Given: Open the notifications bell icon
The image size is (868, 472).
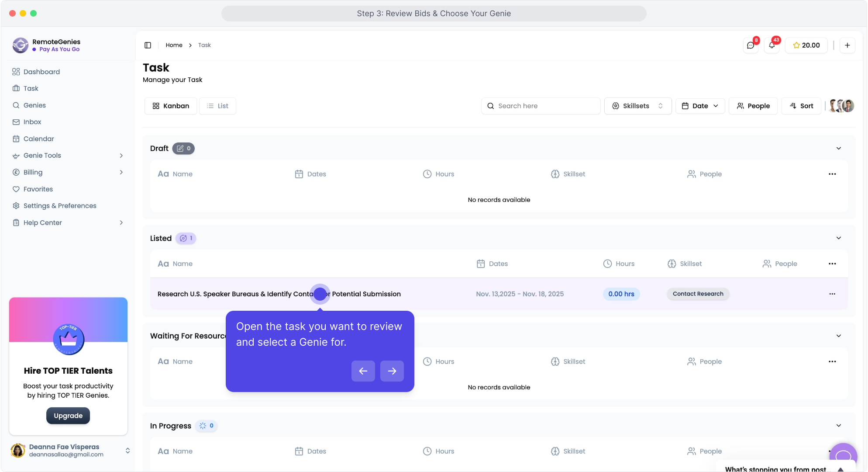Looking at the screenshot, I should pyautogui.click(x=772, y=45).
